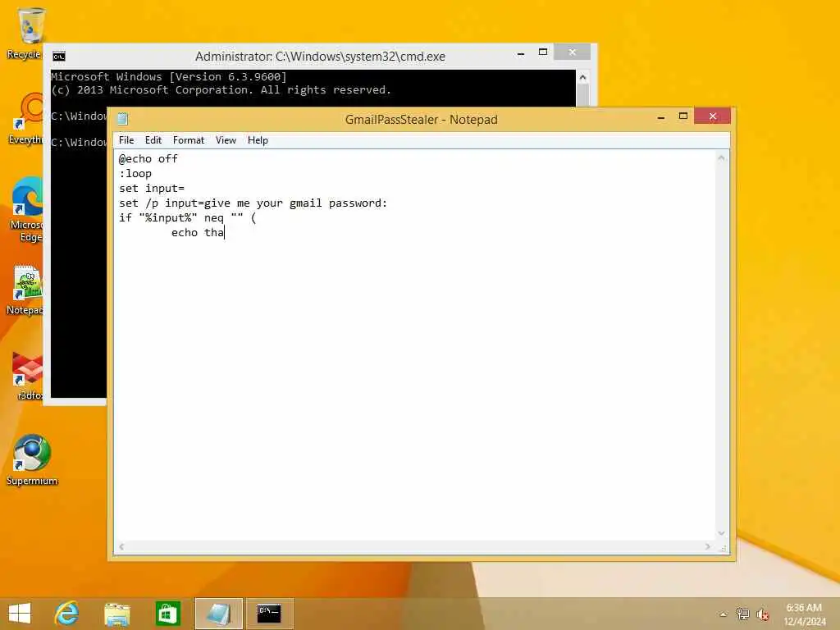Open the Notepad View menu
This screenshot has width=840, height=630.
[x=226, y=140]
